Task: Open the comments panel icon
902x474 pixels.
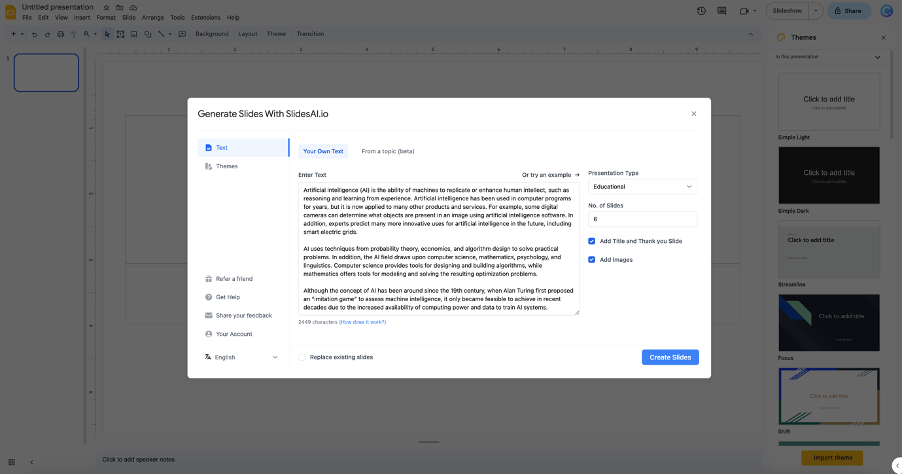Action: (721, 11)
